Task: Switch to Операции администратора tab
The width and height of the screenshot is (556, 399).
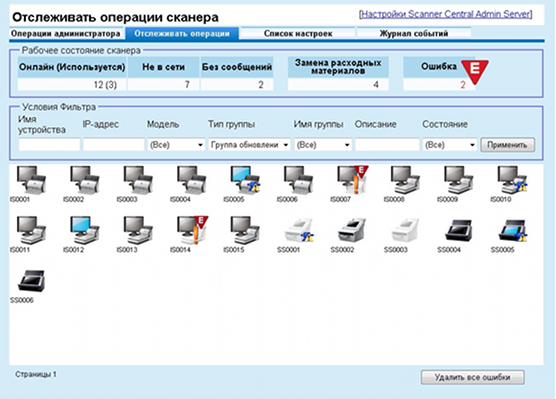Action: click(x=66, y=34)
